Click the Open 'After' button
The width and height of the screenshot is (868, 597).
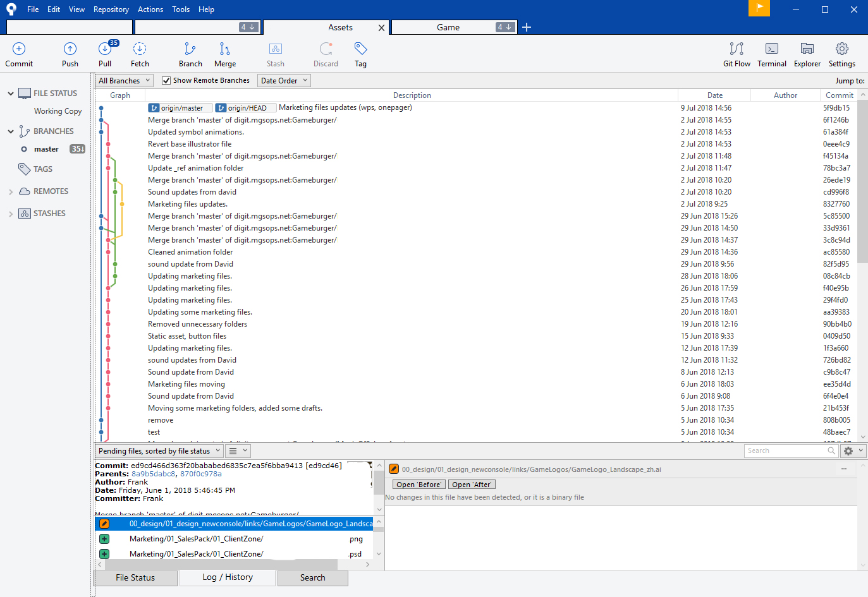pos(472,485)
